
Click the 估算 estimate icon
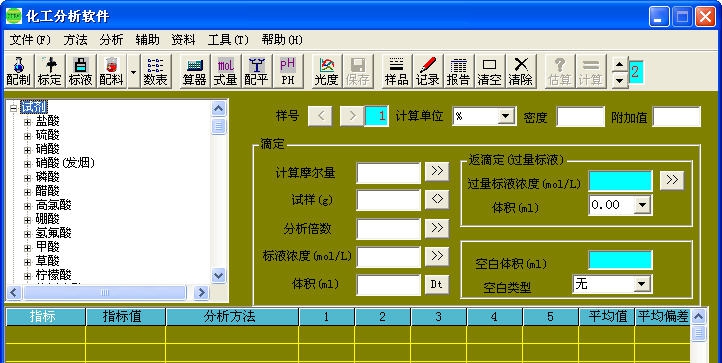point(559,71)
